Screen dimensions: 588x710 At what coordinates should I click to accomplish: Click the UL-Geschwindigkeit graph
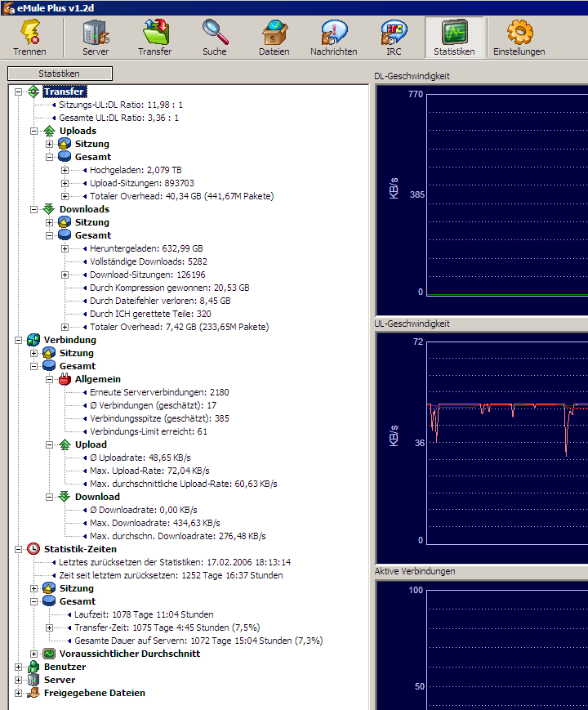[483, 449]
